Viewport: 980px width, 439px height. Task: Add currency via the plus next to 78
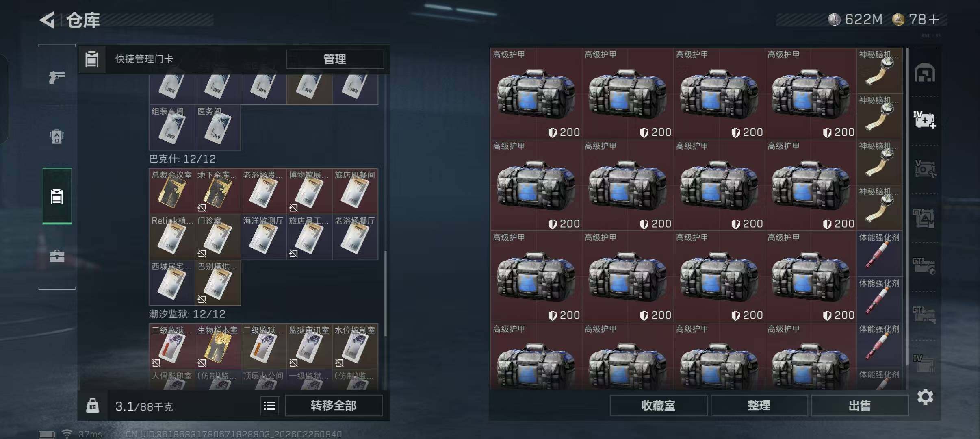coord(934,19)
